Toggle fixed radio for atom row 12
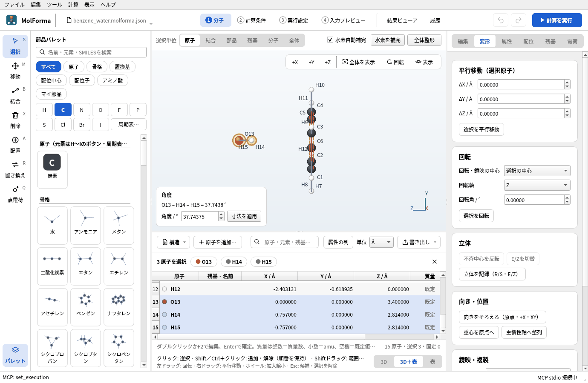 pyautogui.click(x=164, y=289)
